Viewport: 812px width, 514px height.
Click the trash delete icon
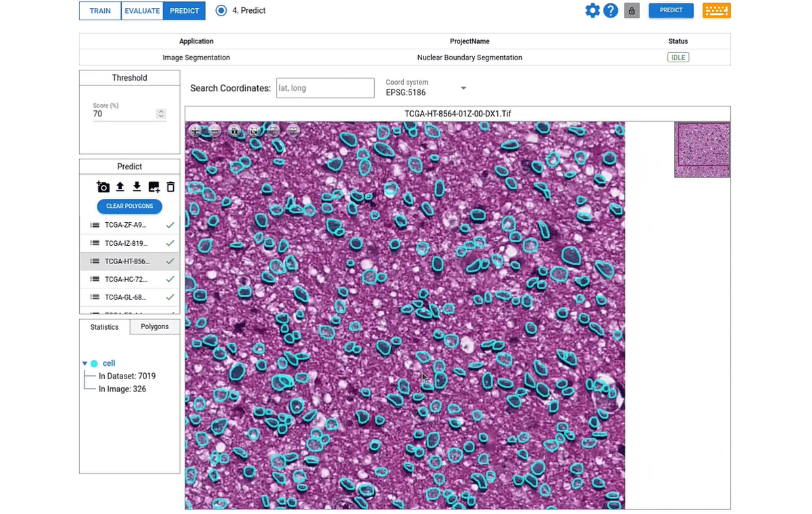pos(171,187)
